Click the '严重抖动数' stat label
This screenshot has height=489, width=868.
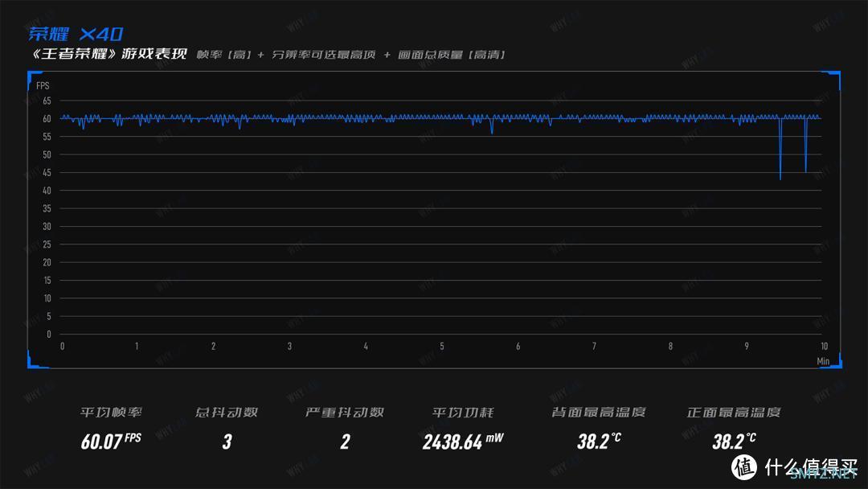[x=345, y=412]
